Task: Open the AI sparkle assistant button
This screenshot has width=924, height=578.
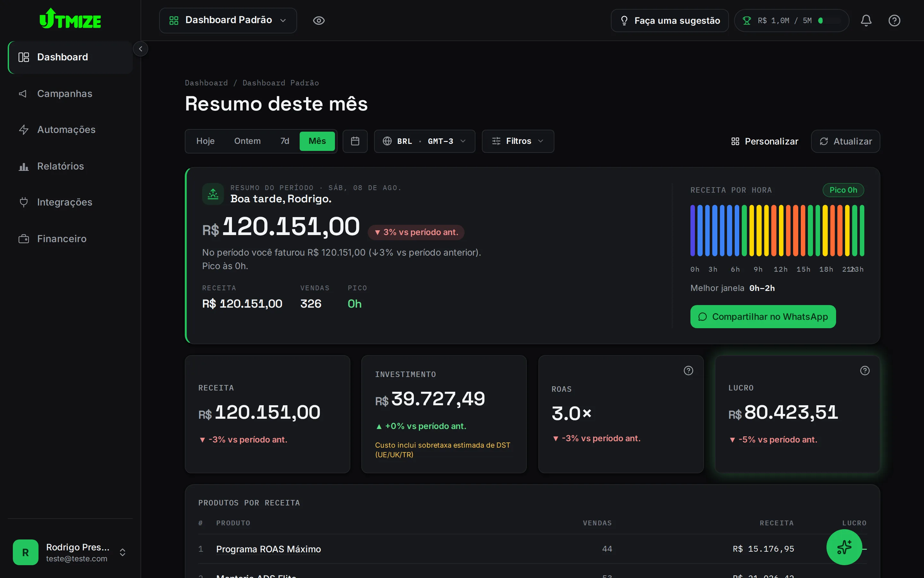Action: (844, 547)
